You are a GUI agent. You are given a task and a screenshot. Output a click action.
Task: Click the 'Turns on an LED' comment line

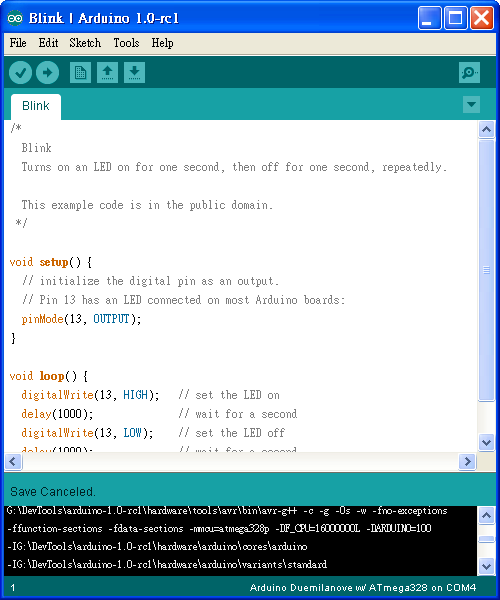click(234, 167)
